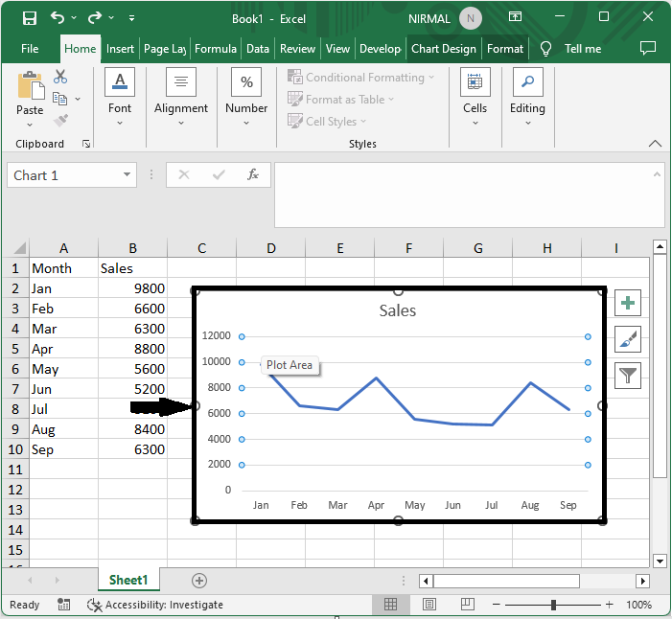Select cell B2 containing 9800
Screen dimensions: 672x619
[x=132, y=288]
